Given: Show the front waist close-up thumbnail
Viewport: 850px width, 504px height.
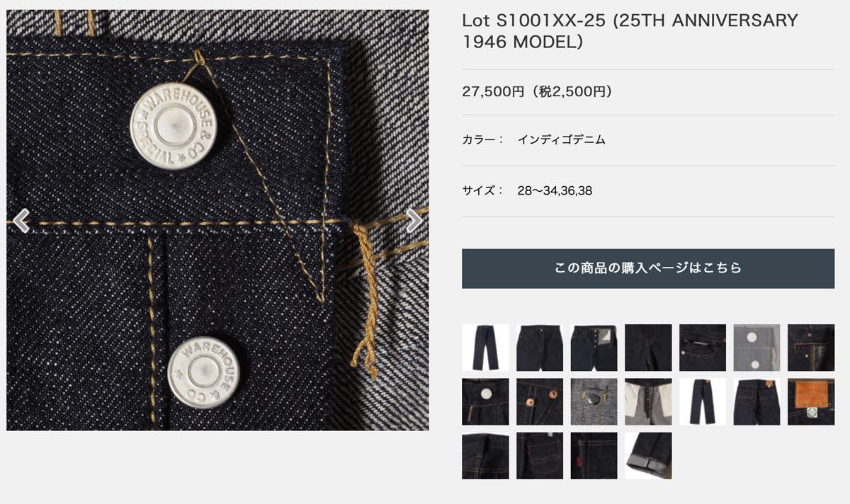Looking at the screenshot, I should (540, 348).
